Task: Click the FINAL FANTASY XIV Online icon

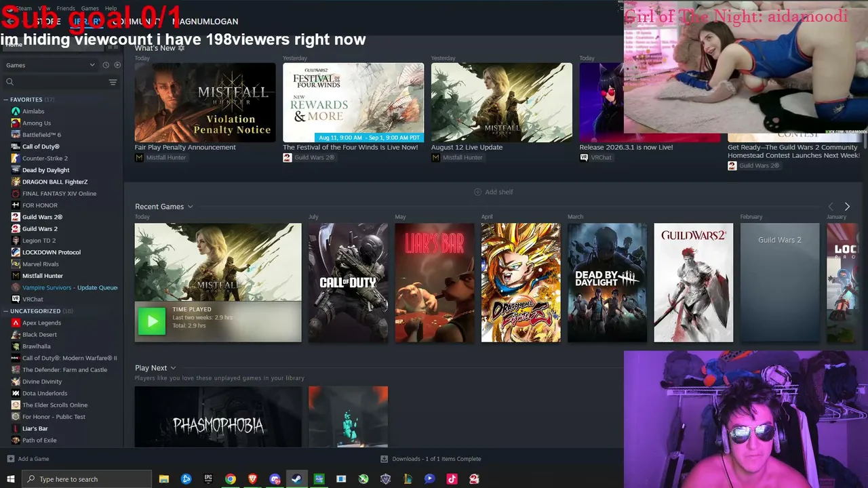Action: (x=16, y=194)
